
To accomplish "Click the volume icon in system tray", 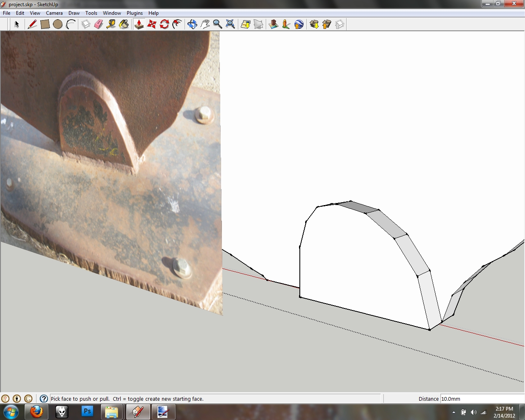I will point(473,412).
